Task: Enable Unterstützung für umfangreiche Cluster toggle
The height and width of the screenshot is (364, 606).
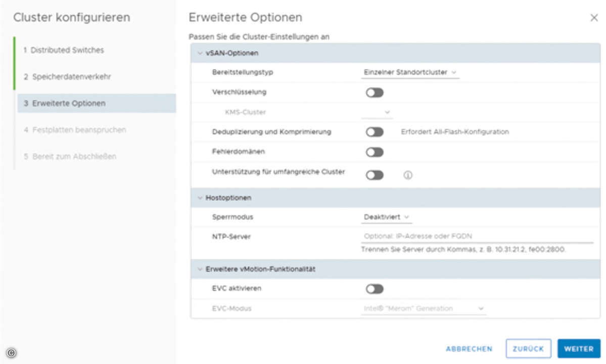Action: point(375,175)
